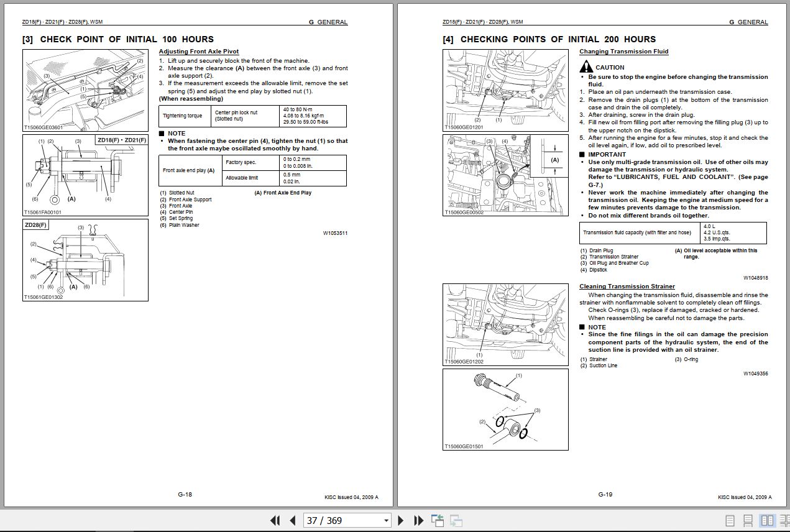Switch to single page view
The width and height of the screenshot is (790, 532).
[730, 521]
